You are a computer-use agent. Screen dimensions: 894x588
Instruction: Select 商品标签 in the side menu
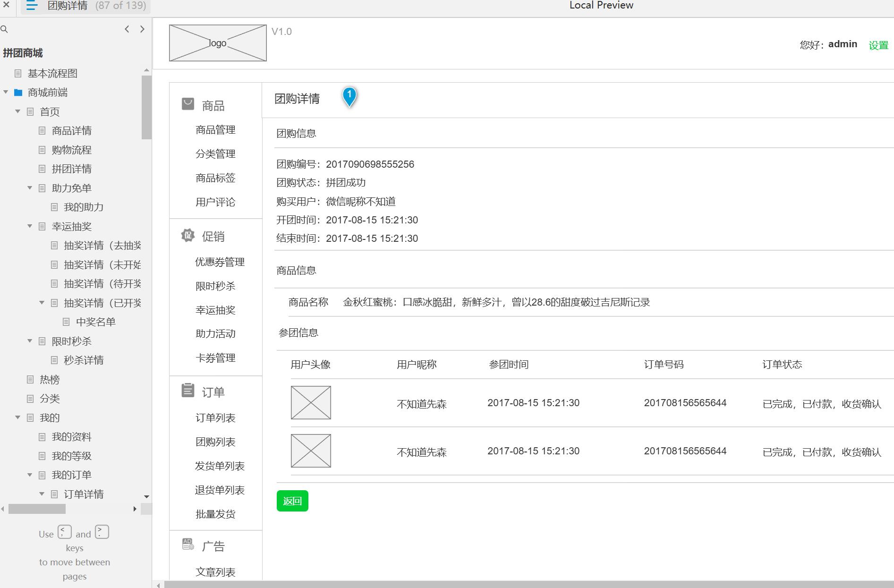tap(215, 178)
